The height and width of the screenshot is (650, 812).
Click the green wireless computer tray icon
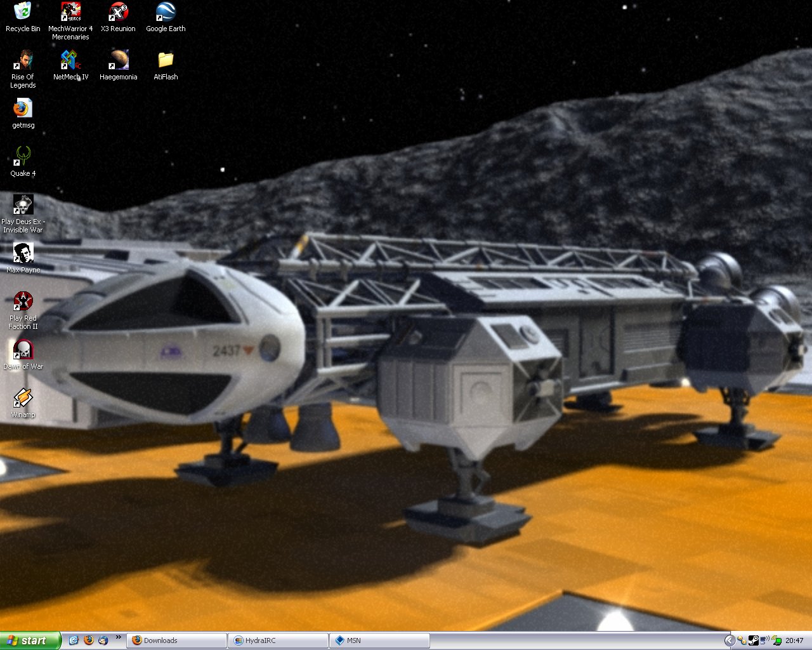[776, 640]
